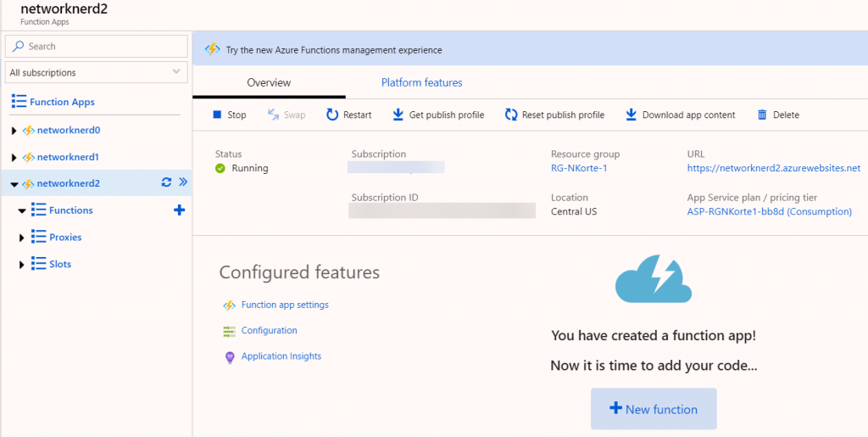Expand the Slots tree node
Screen dimensions: 868x437
pyautogui.click(x=22, y=264)
